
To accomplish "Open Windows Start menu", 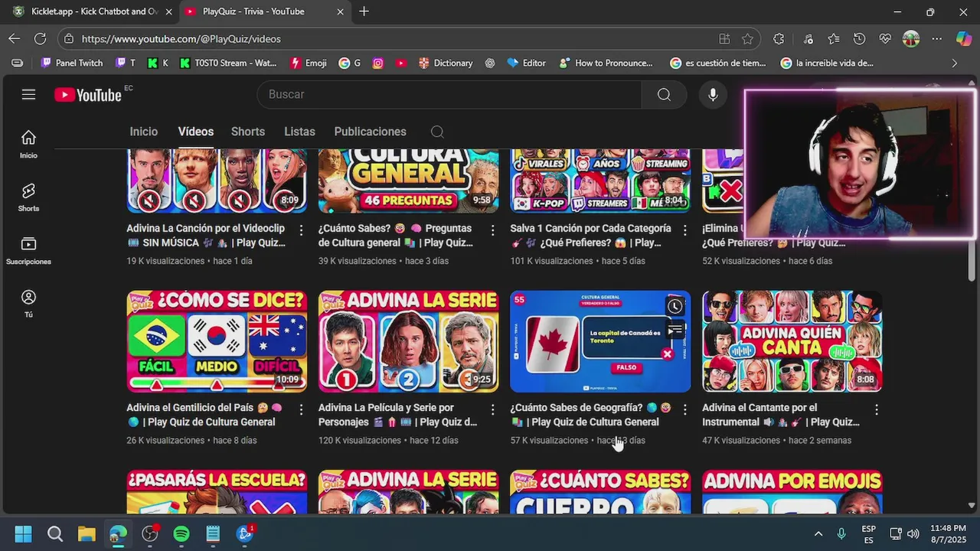I will (23, 533).
